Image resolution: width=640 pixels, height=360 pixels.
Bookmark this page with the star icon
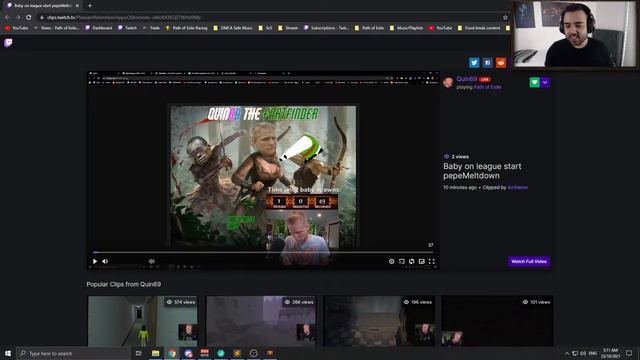click(x=505, y=18)
